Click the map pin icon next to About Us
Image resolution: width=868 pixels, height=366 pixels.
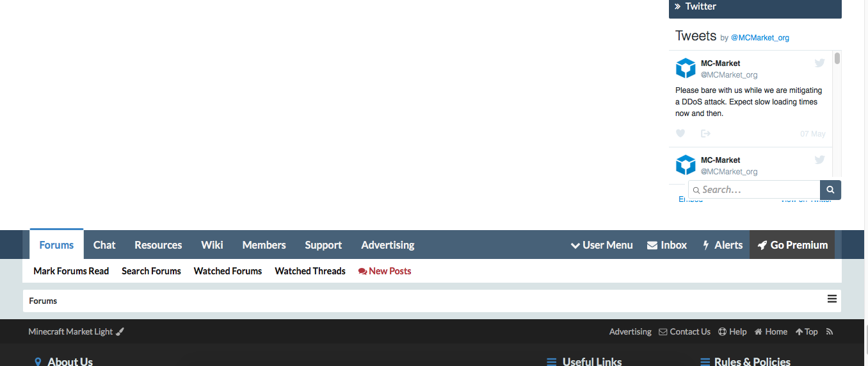(38, 362)
